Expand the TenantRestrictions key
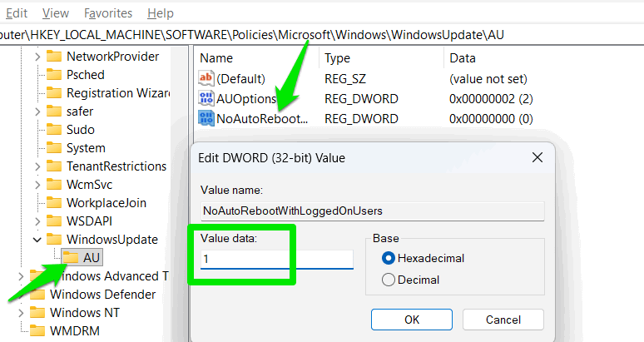This screenshot has height=342, width=644. tap(37, 166)
